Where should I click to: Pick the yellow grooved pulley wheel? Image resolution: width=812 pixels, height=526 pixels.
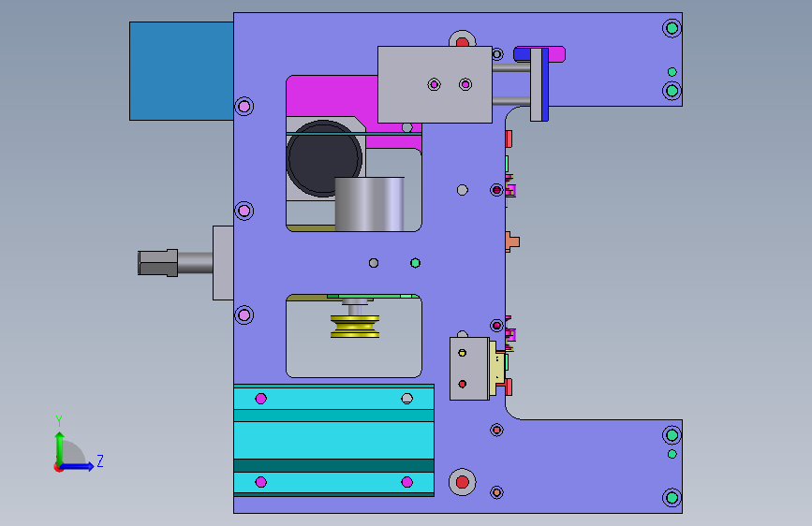tap(355, 326)
